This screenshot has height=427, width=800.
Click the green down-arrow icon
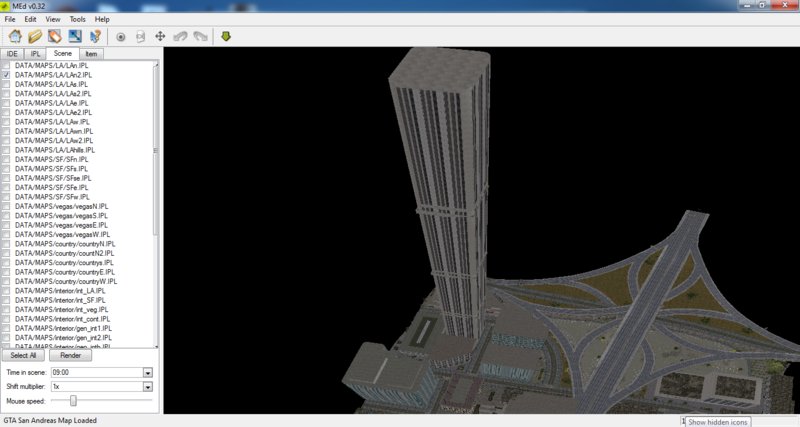[226, 36]
